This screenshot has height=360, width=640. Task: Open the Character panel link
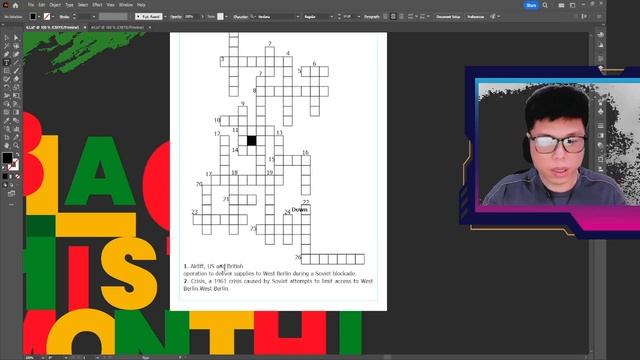coord(240,17)
